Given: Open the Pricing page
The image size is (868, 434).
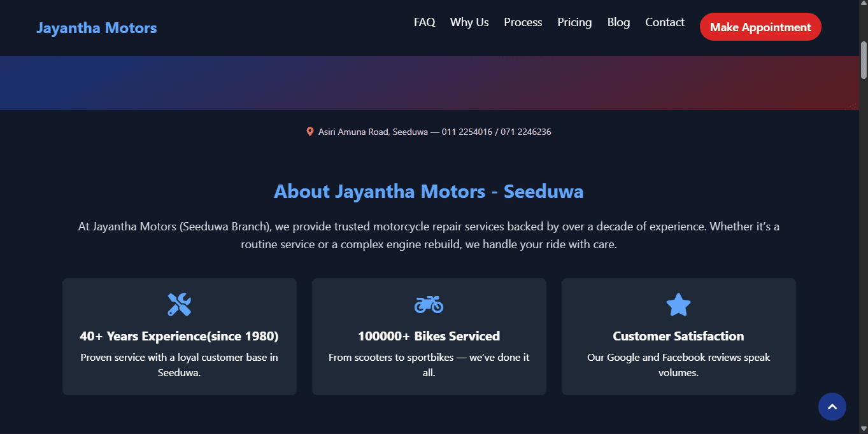Looking at the screenshot, I should point(574,22).
